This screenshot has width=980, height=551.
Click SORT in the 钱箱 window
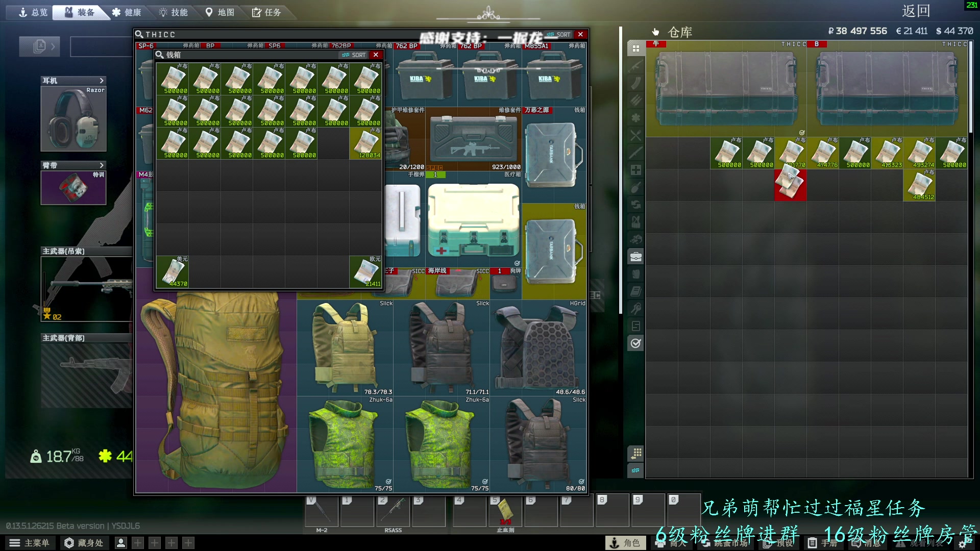point(354,55)
